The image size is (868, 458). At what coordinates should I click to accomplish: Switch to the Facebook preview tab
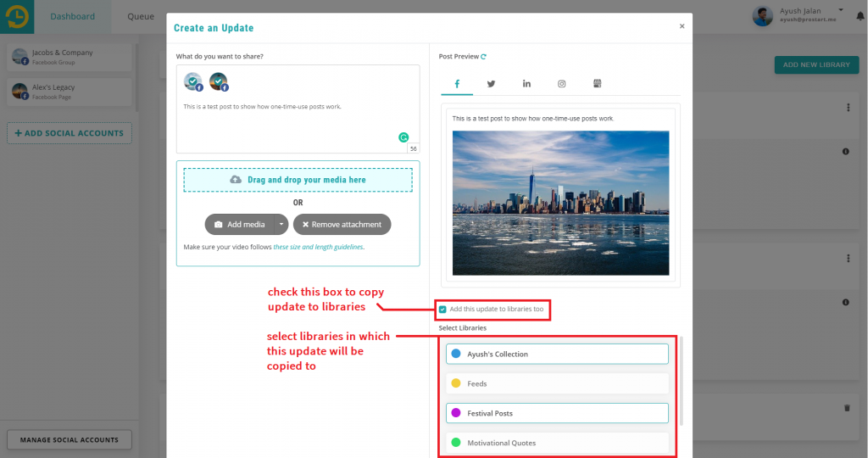pyautogui.click(x=457, y=84)
